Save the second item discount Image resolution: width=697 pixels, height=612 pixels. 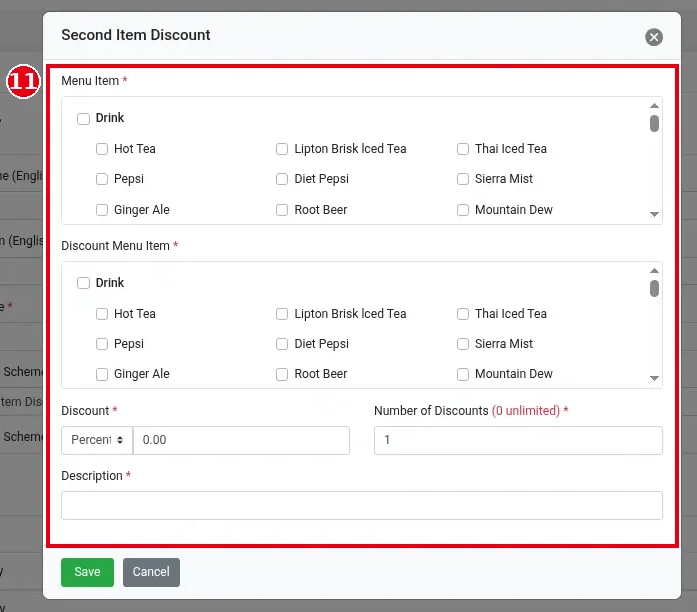87,572
